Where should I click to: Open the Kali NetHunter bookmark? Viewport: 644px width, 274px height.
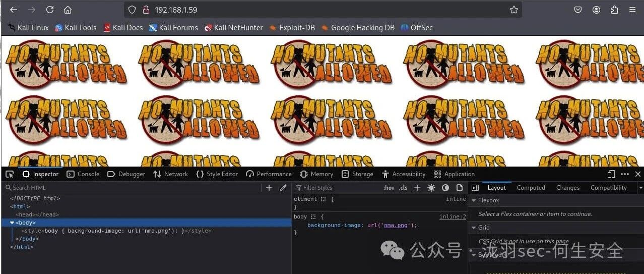(234, 28)
